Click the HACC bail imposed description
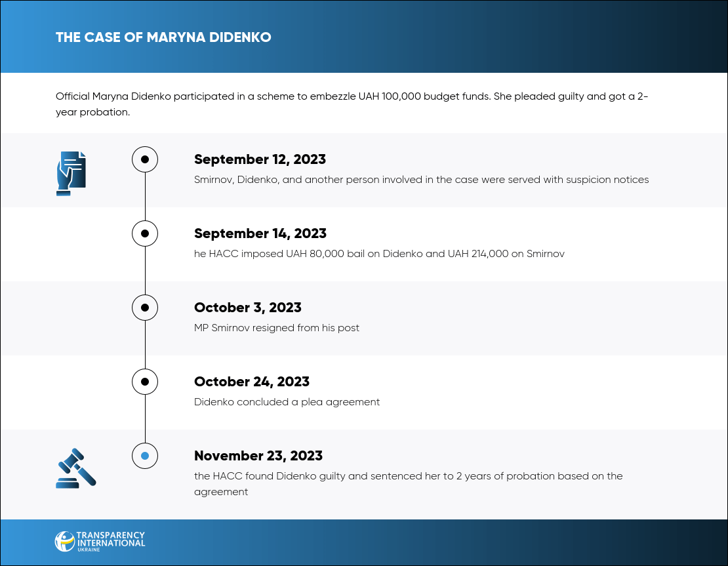The height and width of the screenshot is (566, 728). (379, 254)
